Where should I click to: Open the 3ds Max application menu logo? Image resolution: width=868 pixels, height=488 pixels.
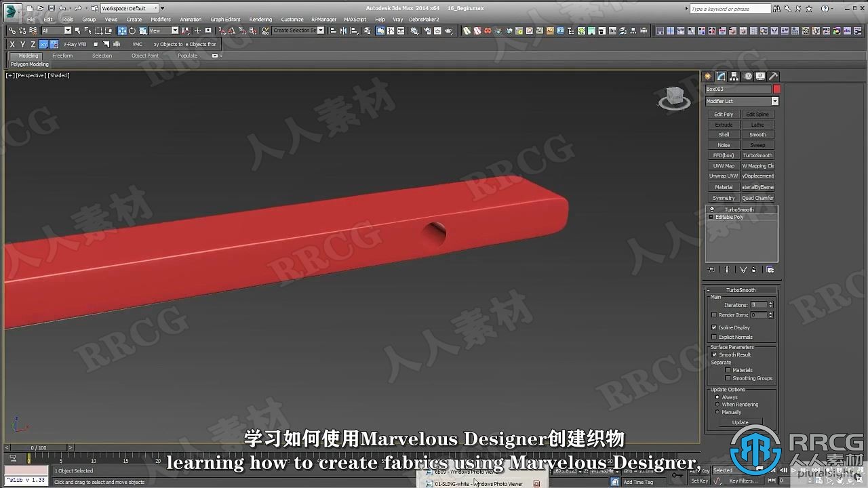(x=13, y=12)
